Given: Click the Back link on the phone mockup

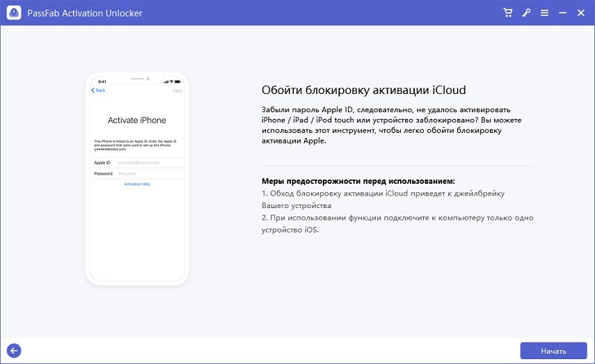Looking at the screenshot, I should pos(99,90).
